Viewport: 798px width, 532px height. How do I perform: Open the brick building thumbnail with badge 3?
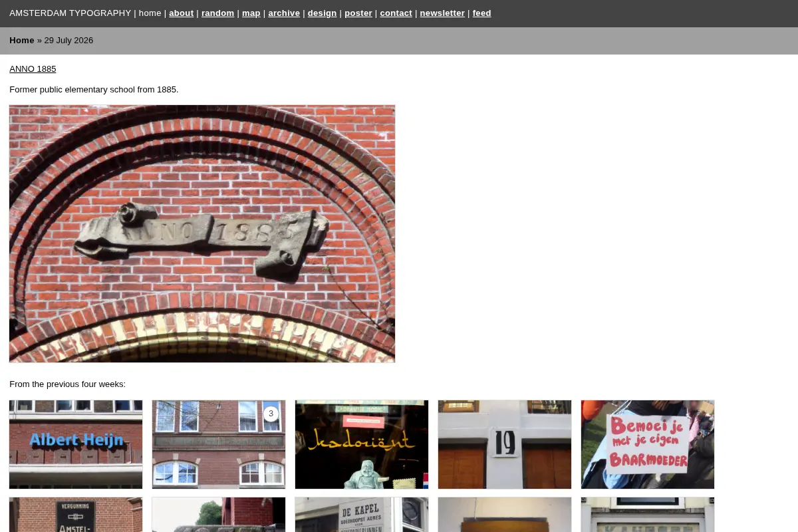point(219,444)
